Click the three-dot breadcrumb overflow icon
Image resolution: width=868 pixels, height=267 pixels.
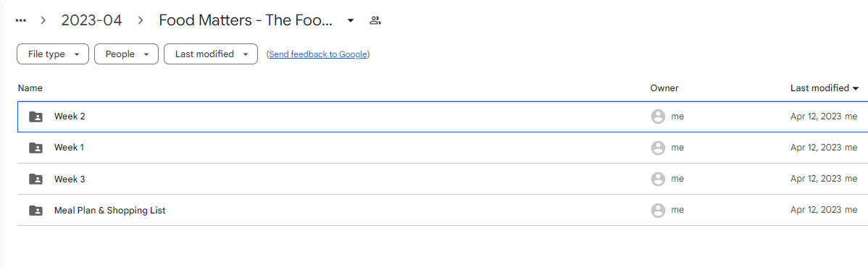click(x=21, y=20)
